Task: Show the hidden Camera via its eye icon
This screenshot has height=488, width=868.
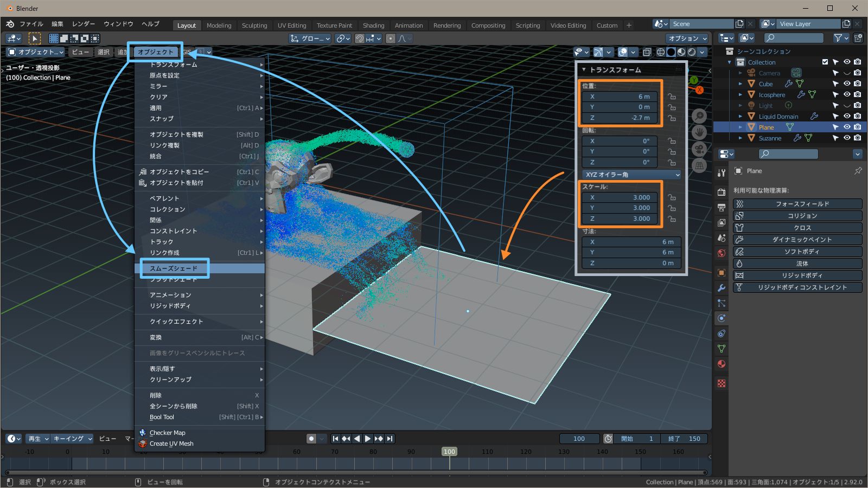Action: coord(847,73)
